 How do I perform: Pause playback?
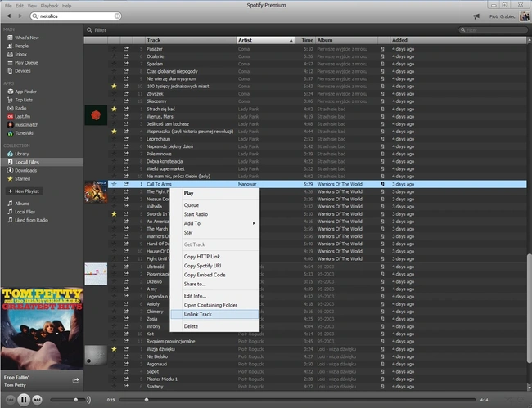24,400
